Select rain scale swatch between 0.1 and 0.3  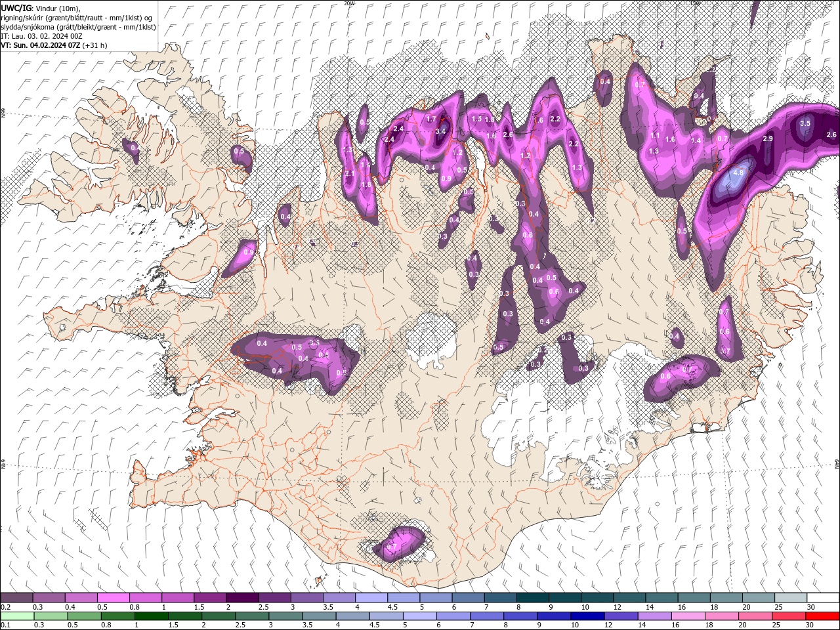coord(16,616)
